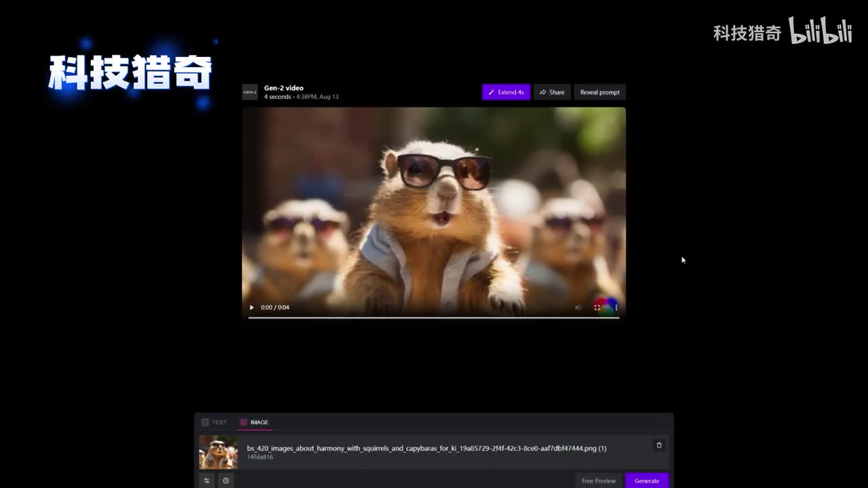The width and height of the screenshot is (868, 488).
Task: Click the video progress bar
Action: pyautogui.click(x=433, y=317)
